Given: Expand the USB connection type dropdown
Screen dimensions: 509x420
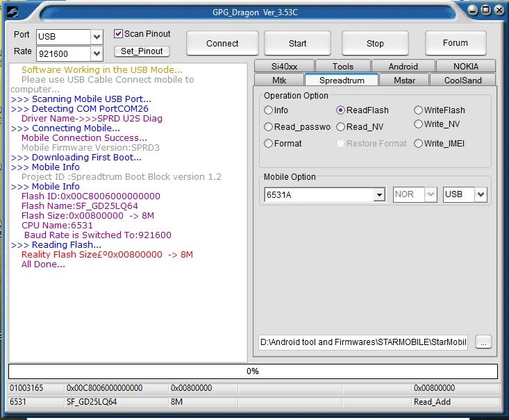Looking at the screenshot, I should 481,195.
